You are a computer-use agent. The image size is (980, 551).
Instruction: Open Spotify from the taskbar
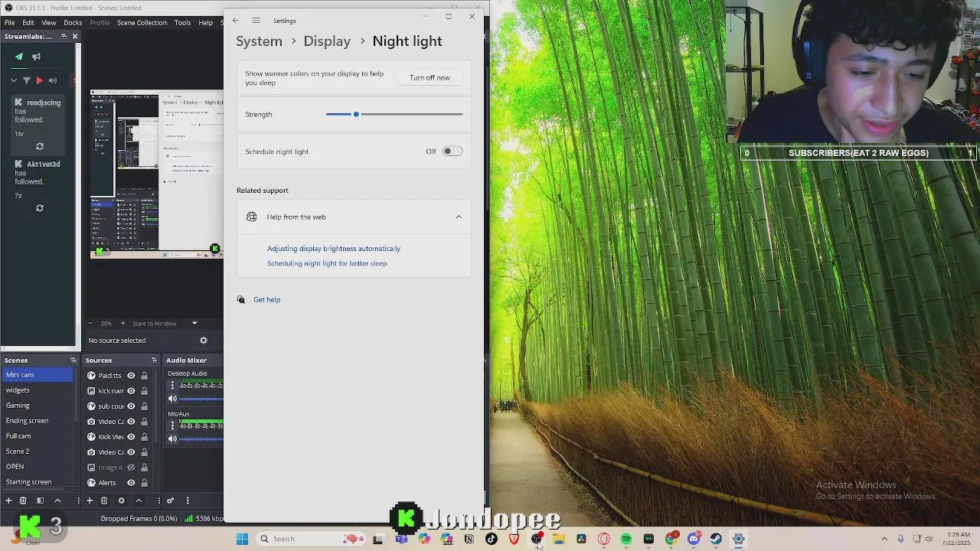(626, 539)
